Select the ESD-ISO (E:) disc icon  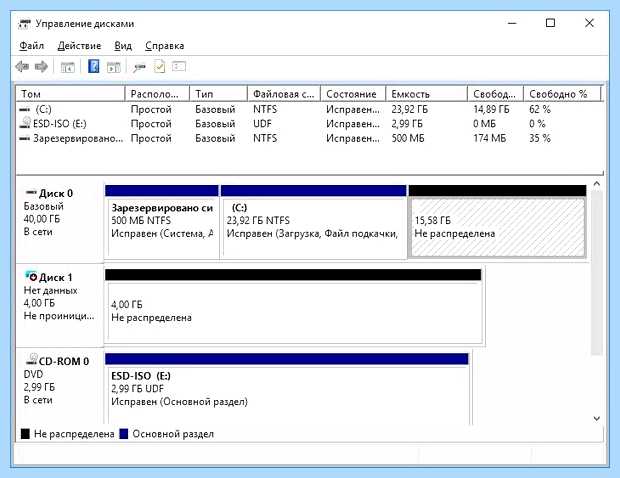point(25,123)
